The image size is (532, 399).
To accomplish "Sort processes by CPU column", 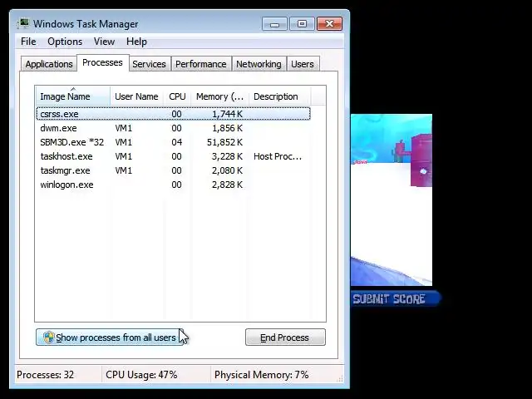I will 177,96.
